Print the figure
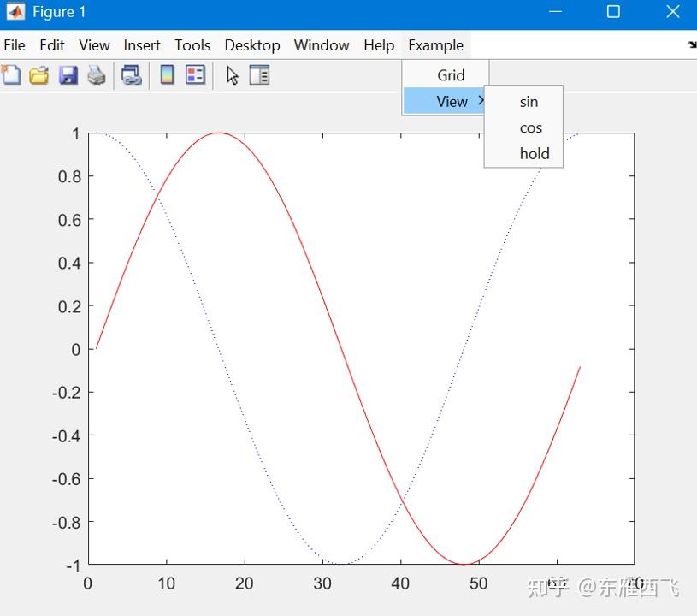The image size is (697, 616). point(97,75)
